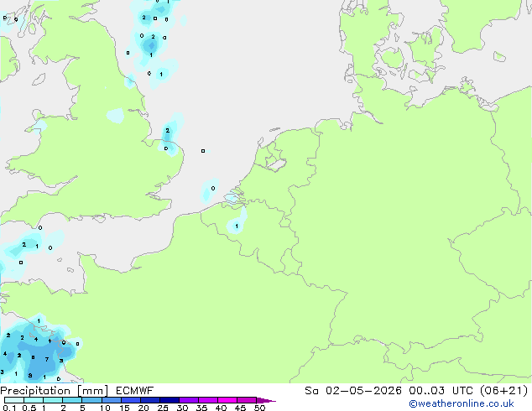Image resolution: width=532 pixels, height=411 pixels.
Task: Click the 25–30 mm dark navy swatch
Action: point(169,400)
